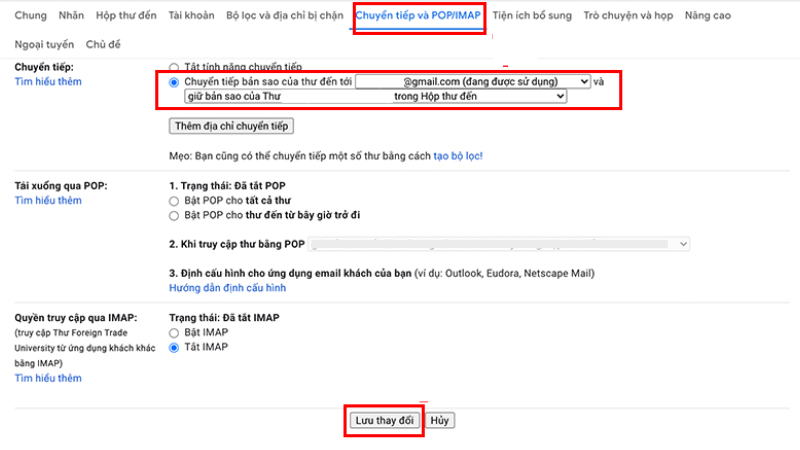The width and height of the screenshot is (800, 450).
Task: Open Tiện ích bổ sung tab
Action: pyautogui.click(x=532, y=15)
